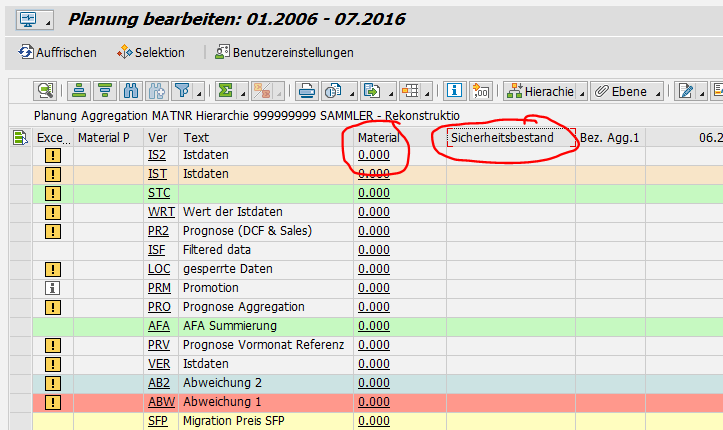Open the ABW version link
723x430 pixels.
click(x=160, y=402)
